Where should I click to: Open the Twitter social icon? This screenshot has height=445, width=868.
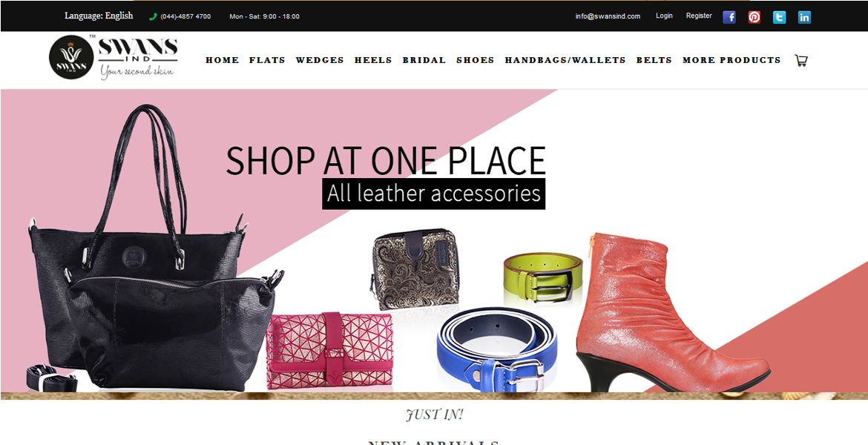pos(780,17)
